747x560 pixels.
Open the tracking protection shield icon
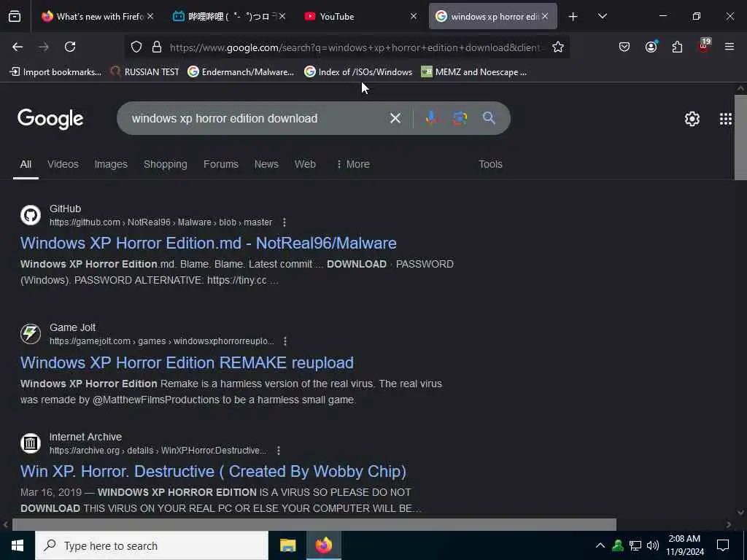(x=136, y=47)
